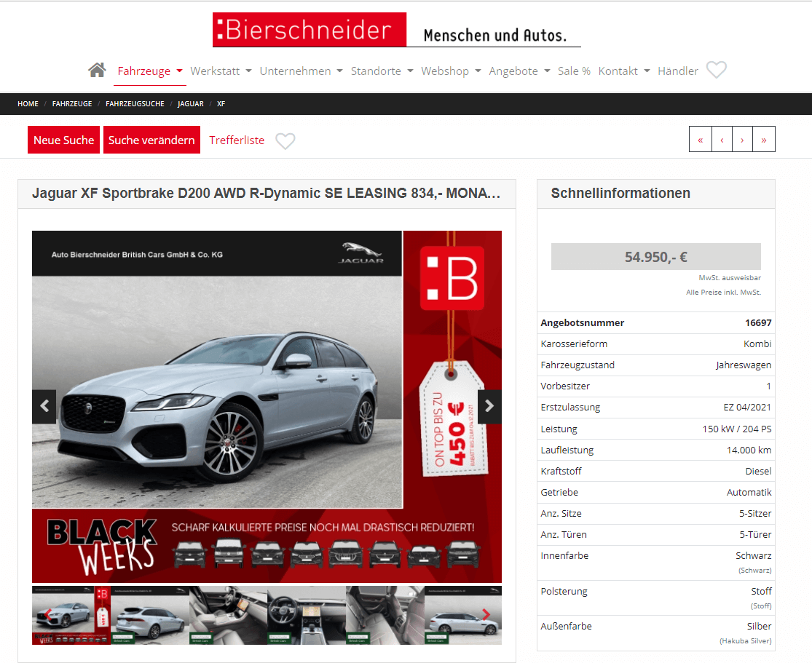
Task: Add this vehicle to favorites beside Trefferliste
Action: (285, 140)
